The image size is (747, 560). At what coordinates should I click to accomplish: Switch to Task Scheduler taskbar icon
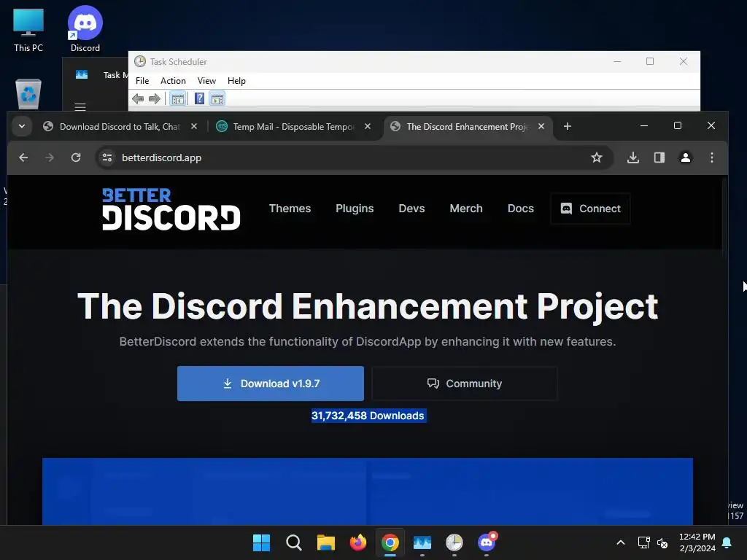[454, 542]
